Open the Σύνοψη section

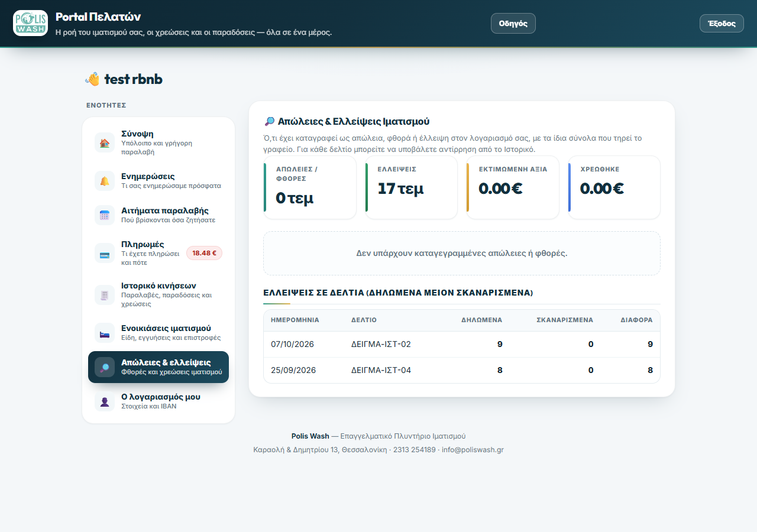click(x=158, y=143)
